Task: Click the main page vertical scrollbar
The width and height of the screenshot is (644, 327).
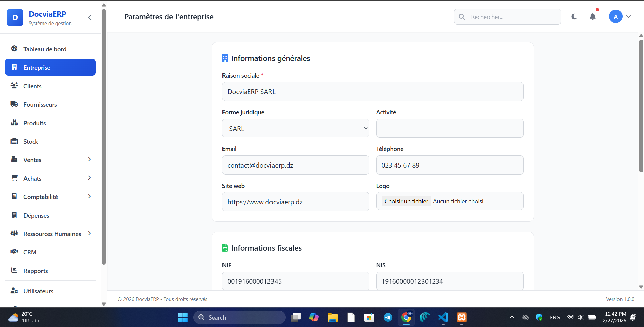Action: coord(641,106)
